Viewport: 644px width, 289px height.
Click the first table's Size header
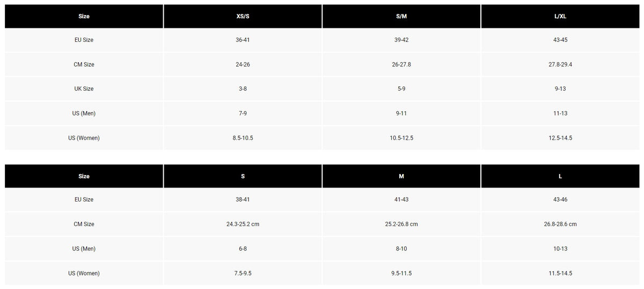pos(84,16)
